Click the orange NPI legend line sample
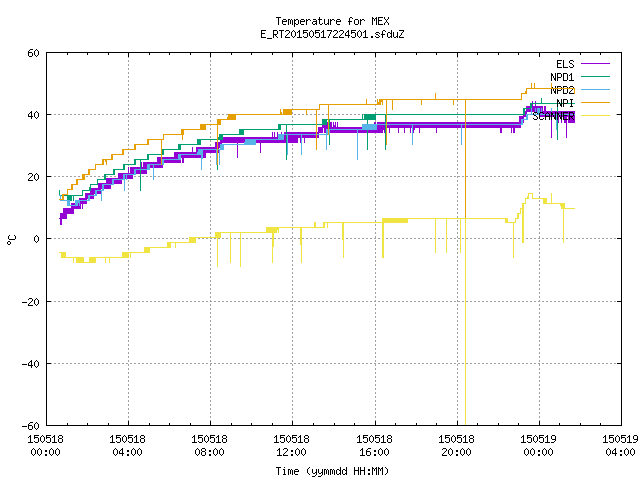The width and height of the screenshot is (640, 480). [x=595, y=103]
